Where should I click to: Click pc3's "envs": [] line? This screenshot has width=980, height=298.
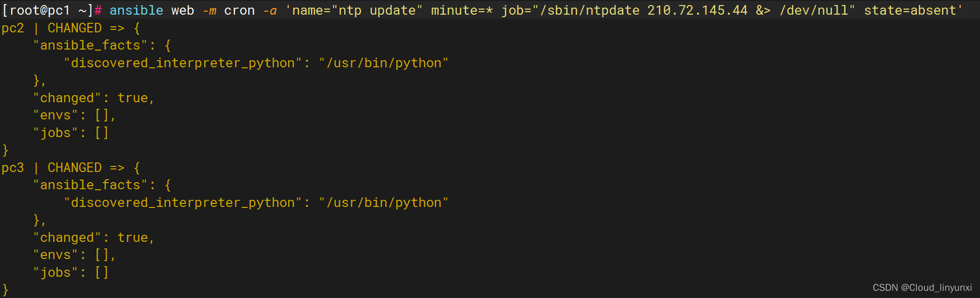tap(74, 255)
